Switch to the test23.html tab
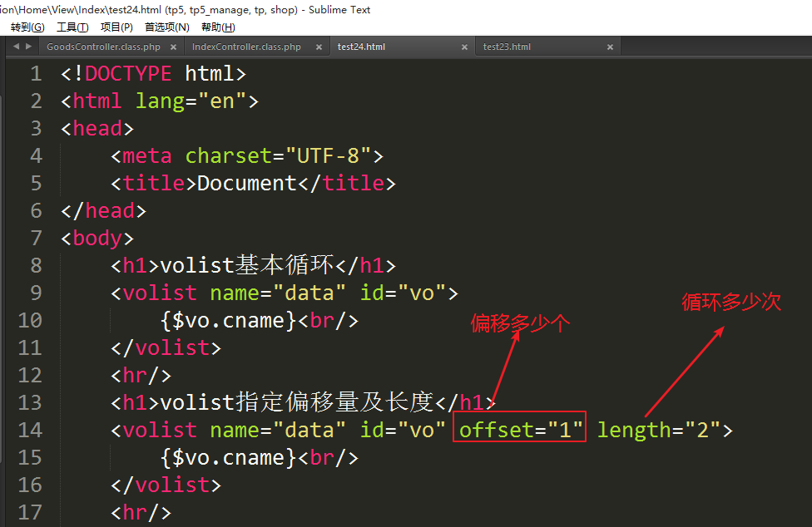Screen dimensions: 812x527 click(x=507, y=47)
